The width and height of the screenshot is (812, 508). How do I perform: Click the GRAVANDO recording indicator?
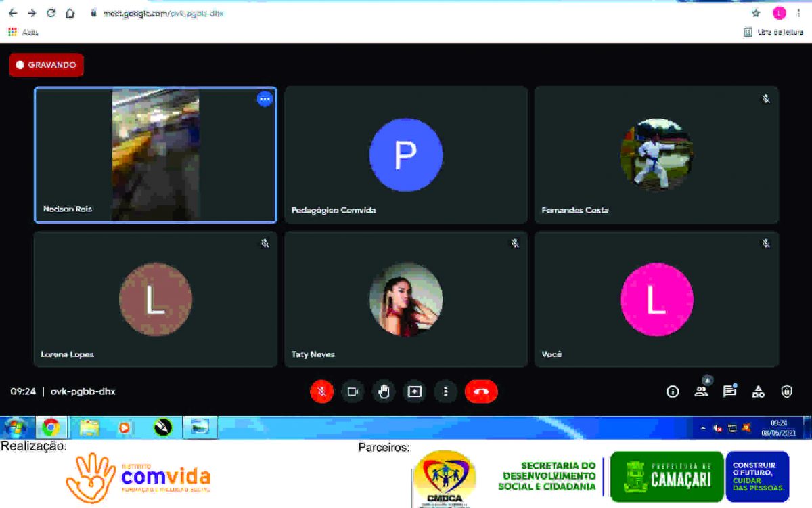coord(47,65)
